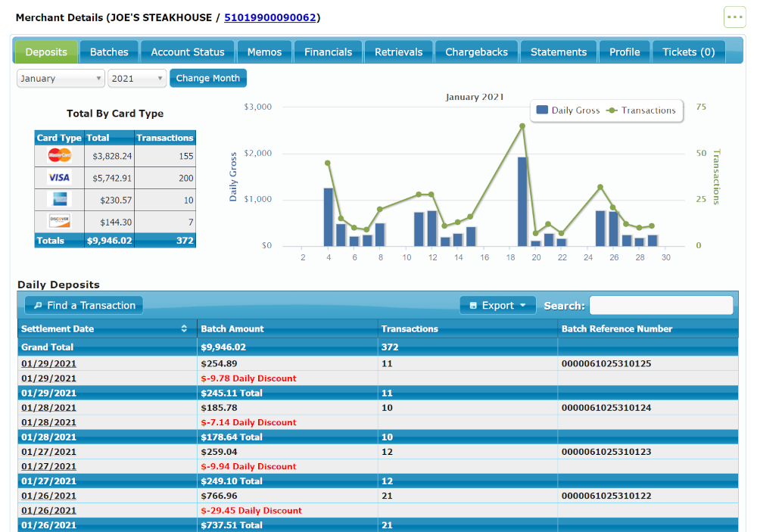Expand the Export dropdown menu
Image resolution: width=757 pixels, height=532 pixels.
point(498,306)
